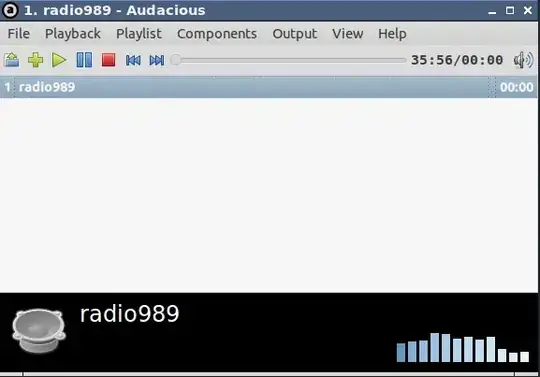Skip to the previous track
The width and height of the screenshot is (540, 377).
pyautogui.click(x=133, y=61)
